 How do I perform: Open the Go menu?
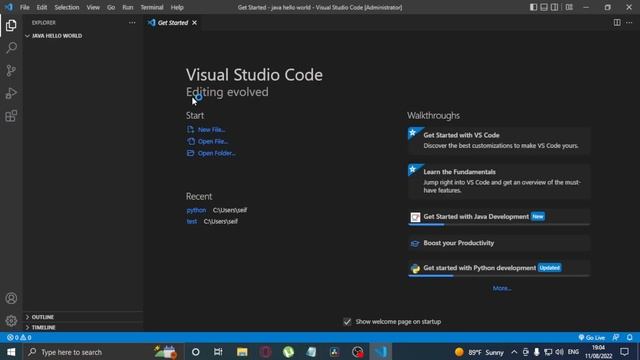pos(111,7)
